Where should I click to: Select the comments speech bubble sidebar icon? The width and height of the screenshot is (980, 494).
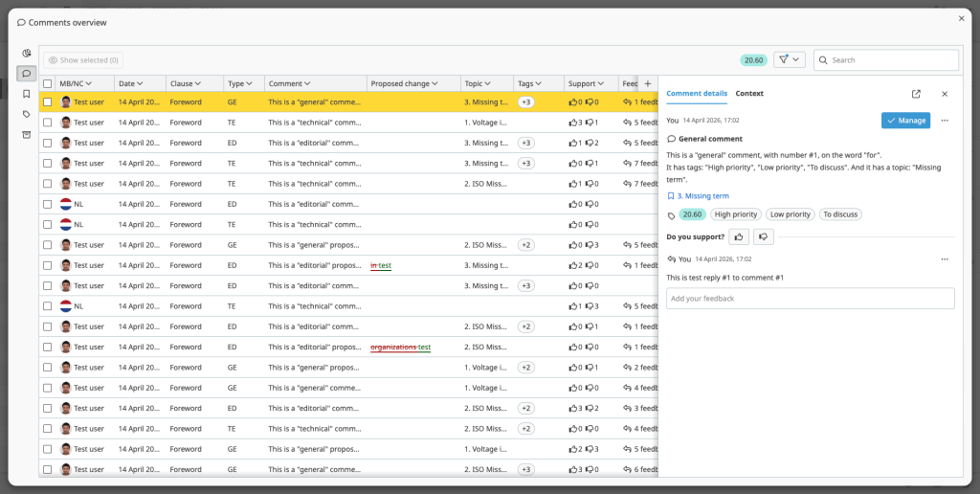(x=26, y=74)
